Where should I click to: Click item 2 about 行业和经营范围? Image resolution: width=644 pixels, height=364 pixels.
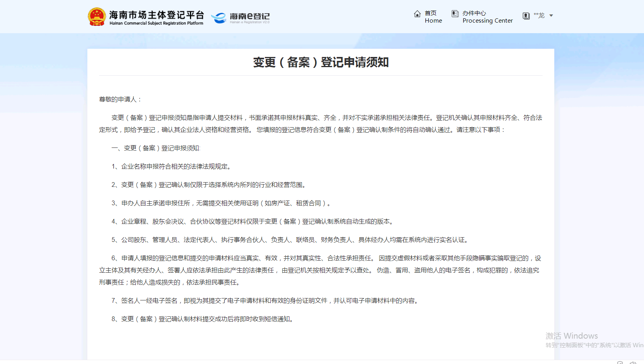click(209, 185)
